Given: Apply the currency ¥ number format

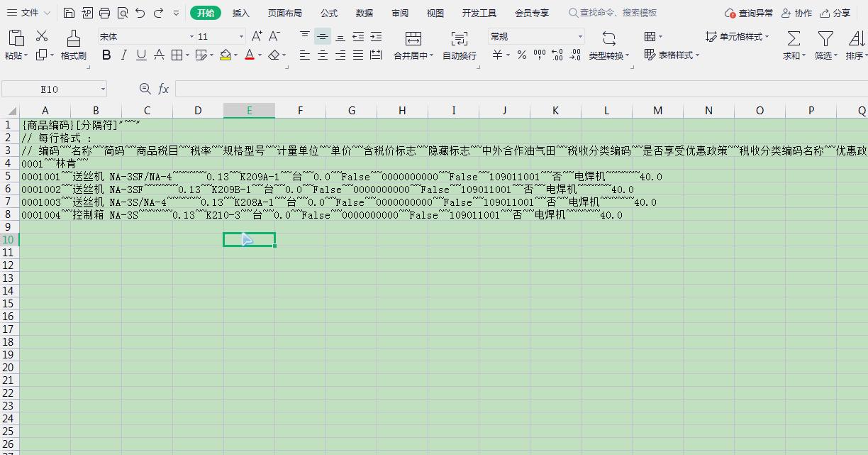Looking at the screenshot, I should [x=497, y=55].
